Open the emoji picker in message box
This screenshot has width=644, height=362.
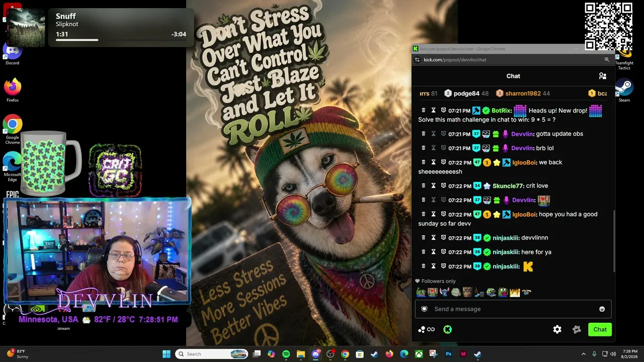point(602,309)
